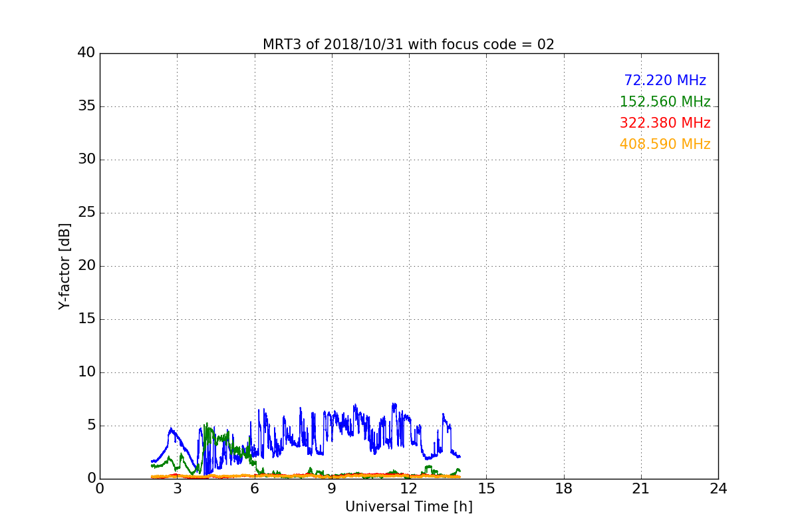Image resolution: width=798 pixels, height=532 pixels.
Task: Click the y-axis tick label 10
Action: click(x=86, y=372)
